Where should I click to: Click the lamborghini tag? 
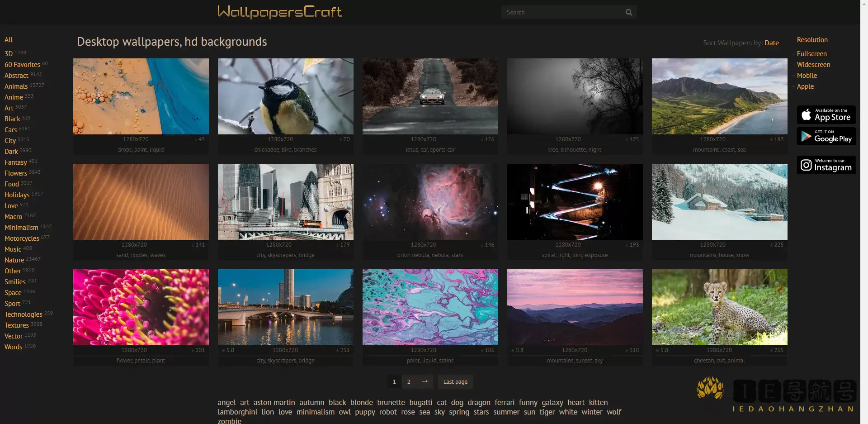237,412
